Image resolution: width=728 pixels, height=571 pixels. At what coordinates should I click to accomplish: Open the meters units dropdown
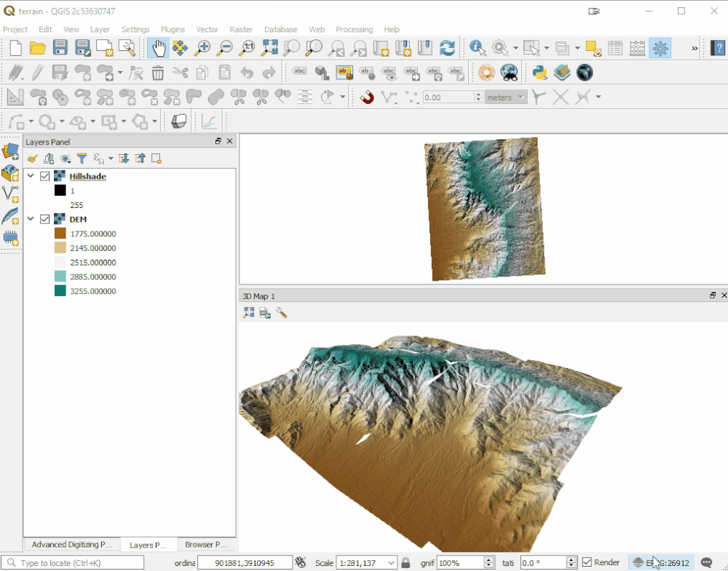click(521, 97)
